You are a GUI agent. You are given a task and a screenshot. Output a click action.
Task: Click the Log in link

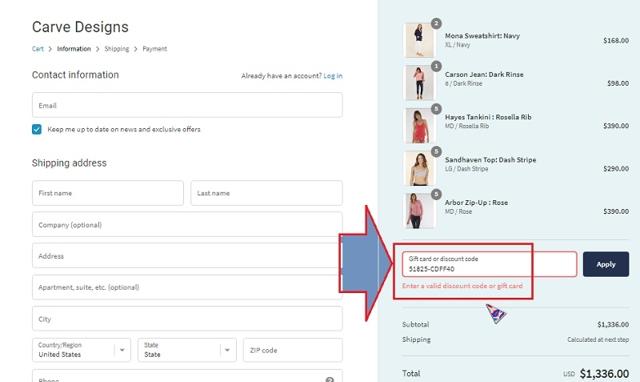tap(333, 76)
